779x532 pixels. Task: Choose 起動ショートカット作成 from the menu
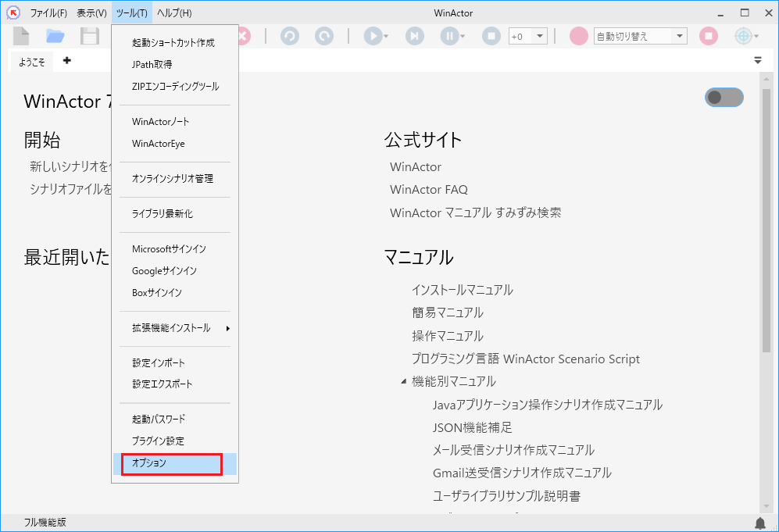click(175, 43)
